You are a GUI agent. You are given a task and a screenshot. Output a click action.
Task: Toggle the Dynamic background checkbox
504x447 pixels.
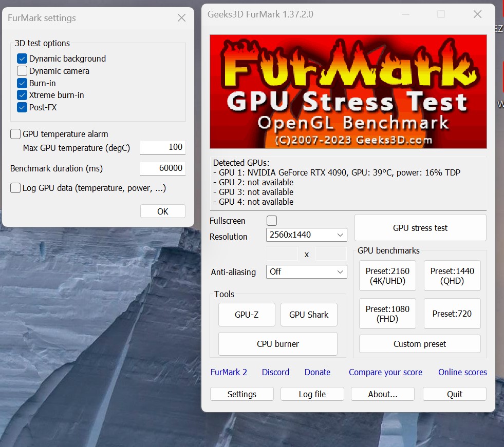(22, 59)
